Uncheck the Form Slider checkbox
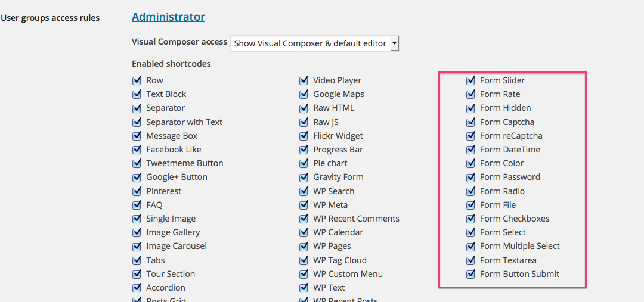The width and height of the screenshot is (644, 302). coord(470,80)
